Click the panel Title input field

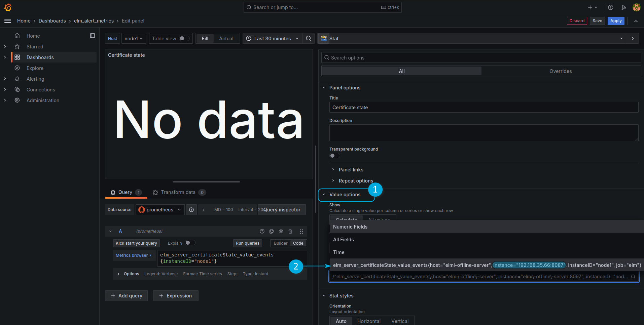point(484,108)
